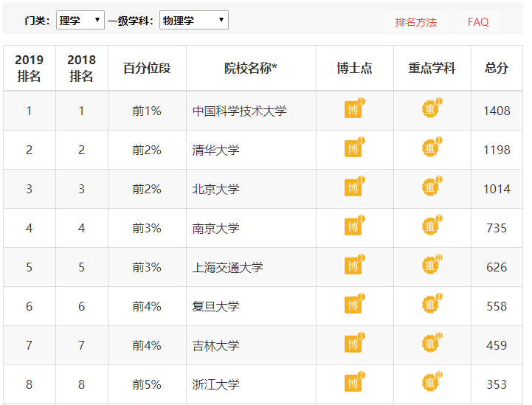Screen dimensions: 532x405
Task: Click the 重点学科 badge icon for 南京大学
Action: pos(432,226)
